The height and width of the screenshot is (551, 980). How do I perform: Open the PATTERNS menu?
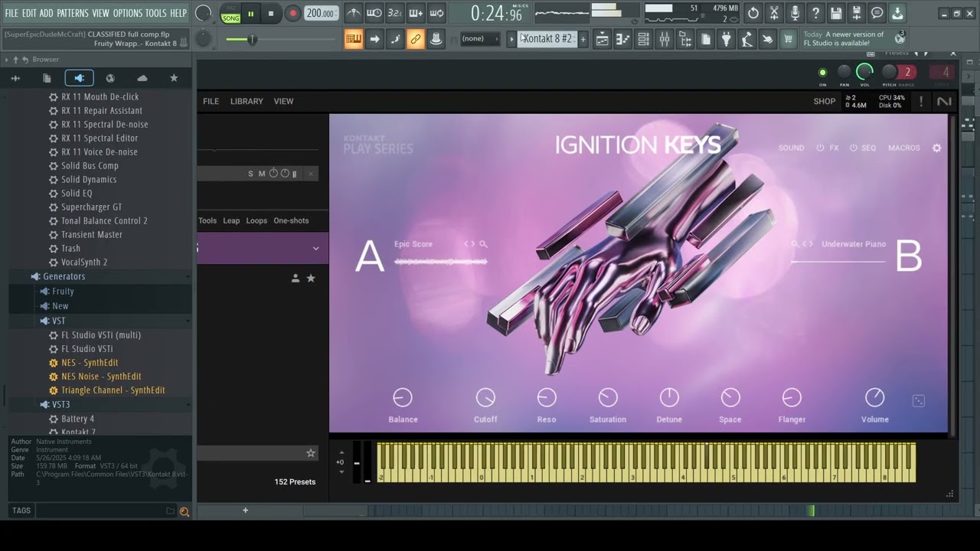[72, 13]
